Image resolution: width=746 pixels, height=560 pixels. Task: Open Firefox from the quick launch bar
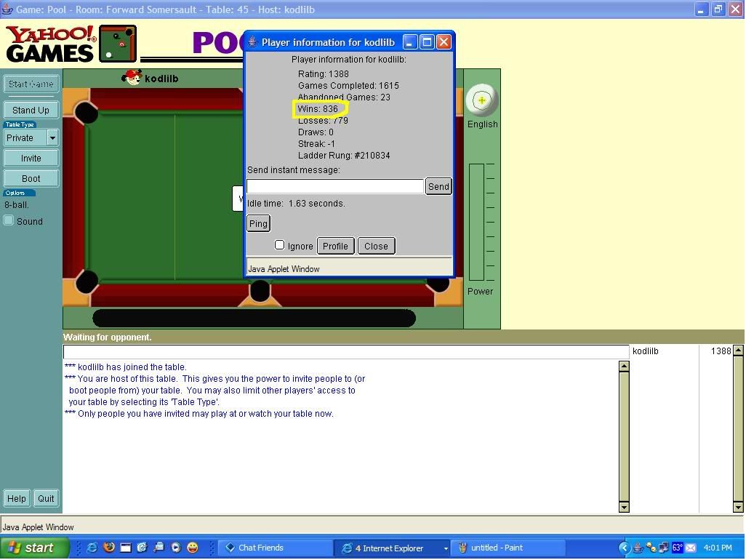point(109,548)
